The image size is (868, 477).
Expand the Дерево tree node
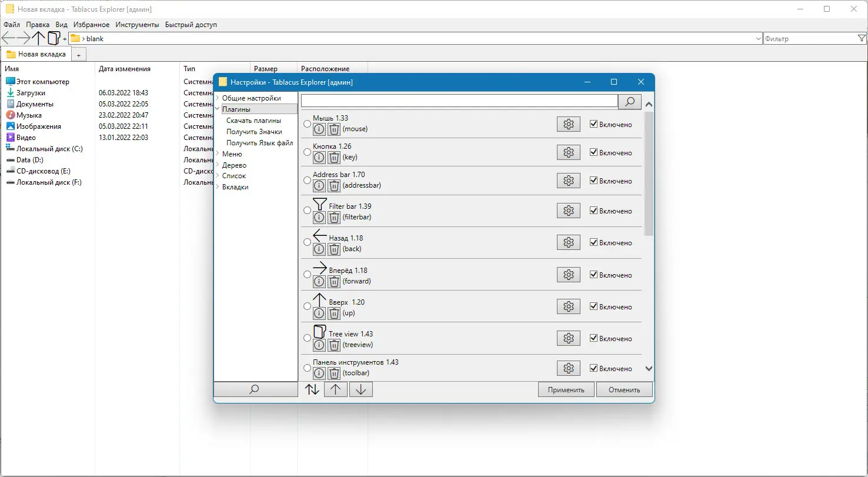pyautogui.click(x=218, y=165)
